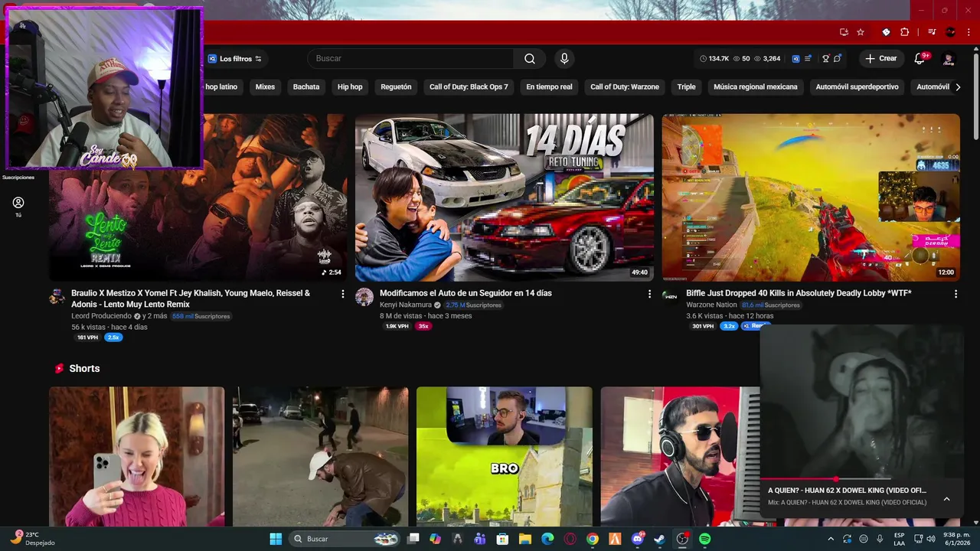Open Spotify from the taskbar
This screenshot has height=551, width=980.
[704, 539]
